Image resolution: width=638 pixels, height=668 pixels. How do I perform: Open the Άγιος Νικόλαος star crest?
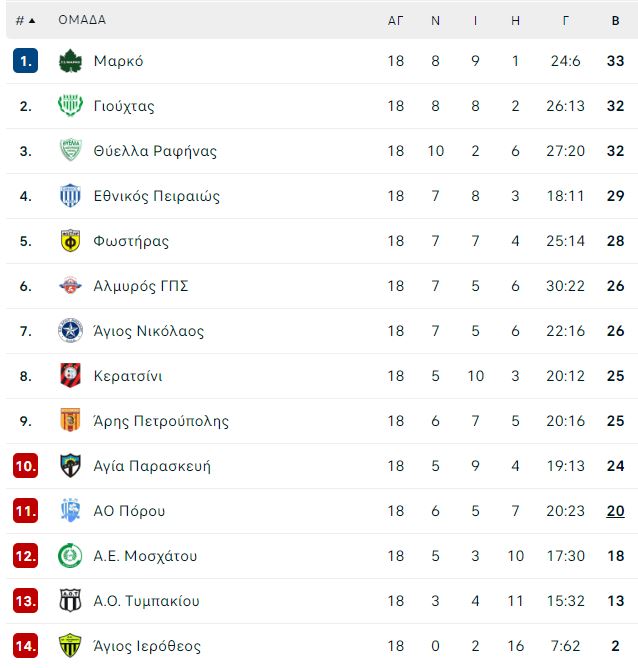click(70, 331)
